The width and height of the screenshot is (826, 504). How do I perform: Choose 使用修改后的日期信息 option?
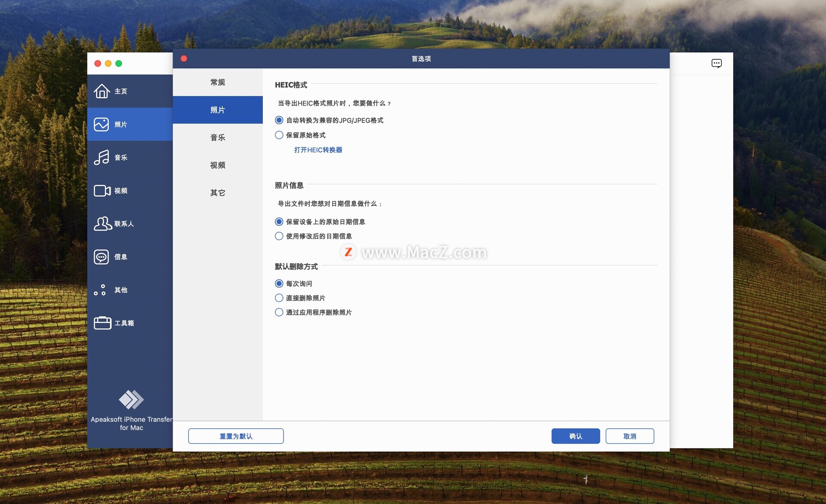[x=279, y=236]
